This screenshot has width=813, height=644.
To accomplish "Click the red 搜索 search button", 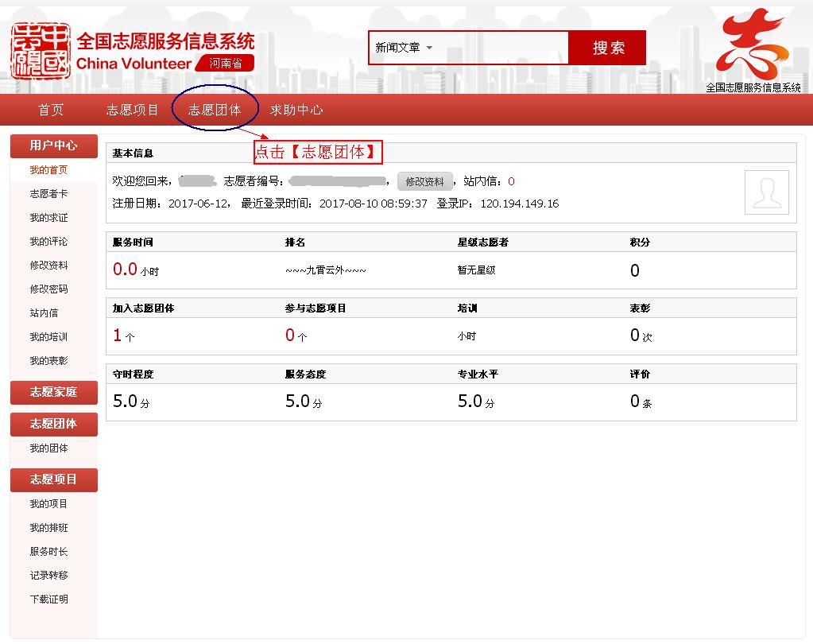I will 607,48.
